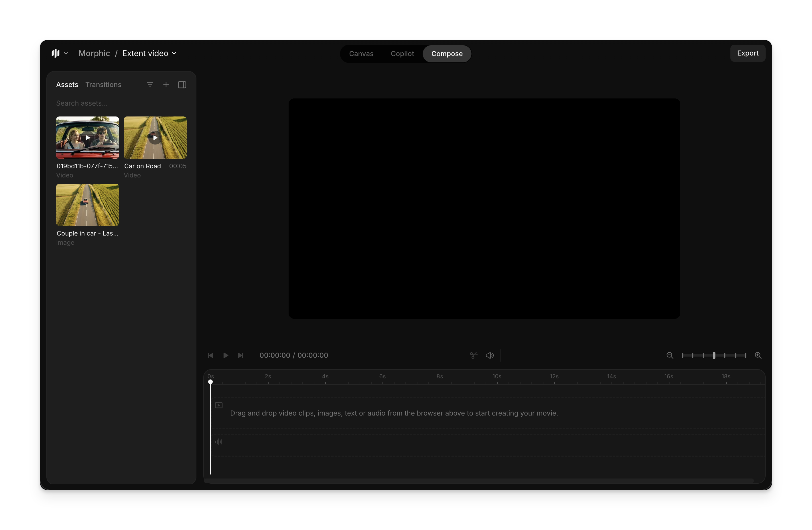Click the audio track waveform icon
Image resolution: width=812 pixels, height=530 pixels.
tap(219, 442)
